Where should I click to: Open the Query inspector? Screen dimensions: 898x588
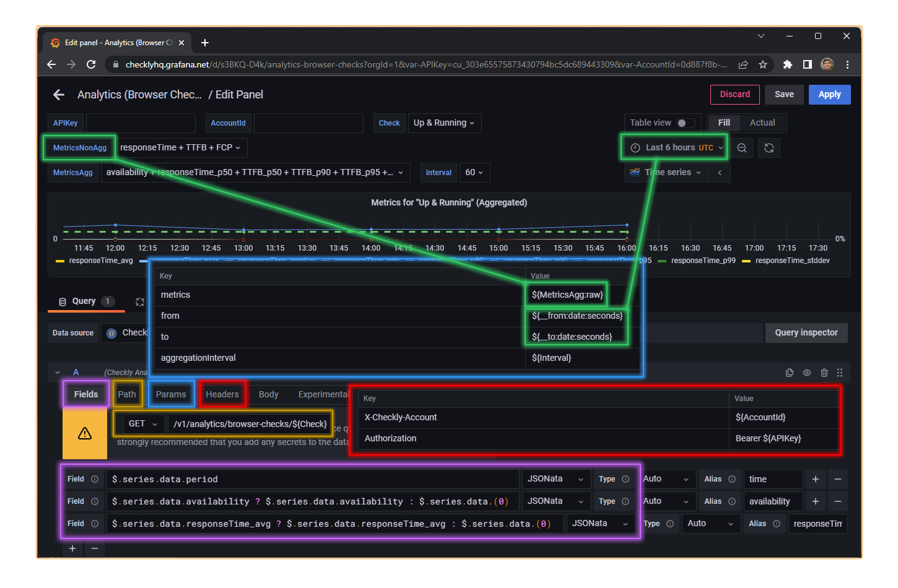806,332
